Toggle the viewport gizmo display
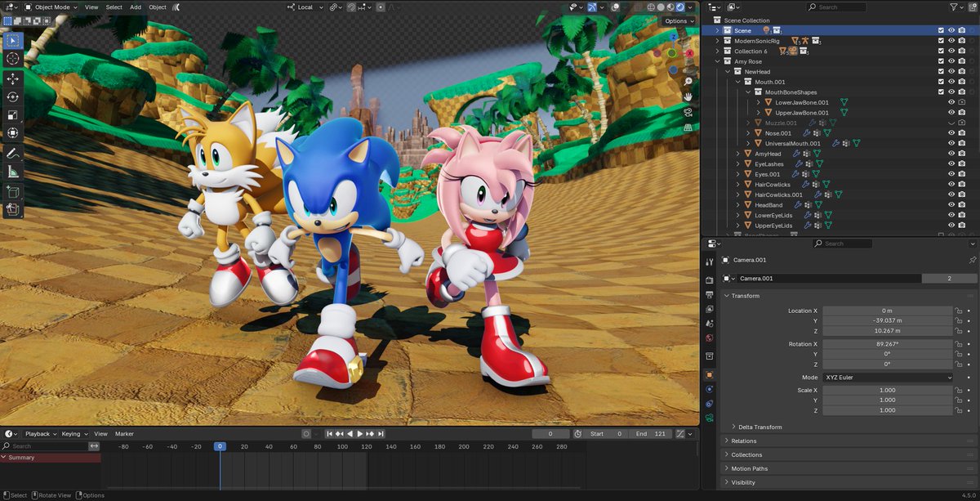 point(594,7)
